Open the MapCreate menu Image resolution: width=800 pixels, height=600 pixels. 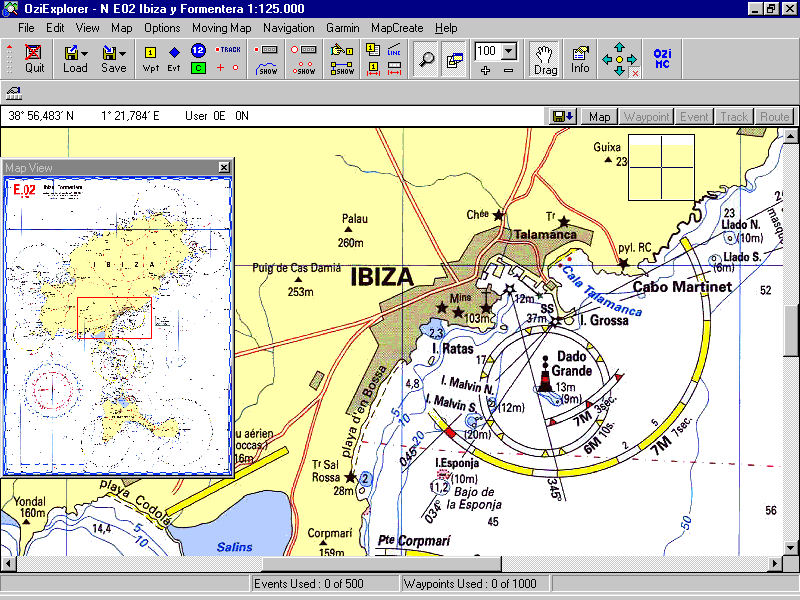[397, 28]
